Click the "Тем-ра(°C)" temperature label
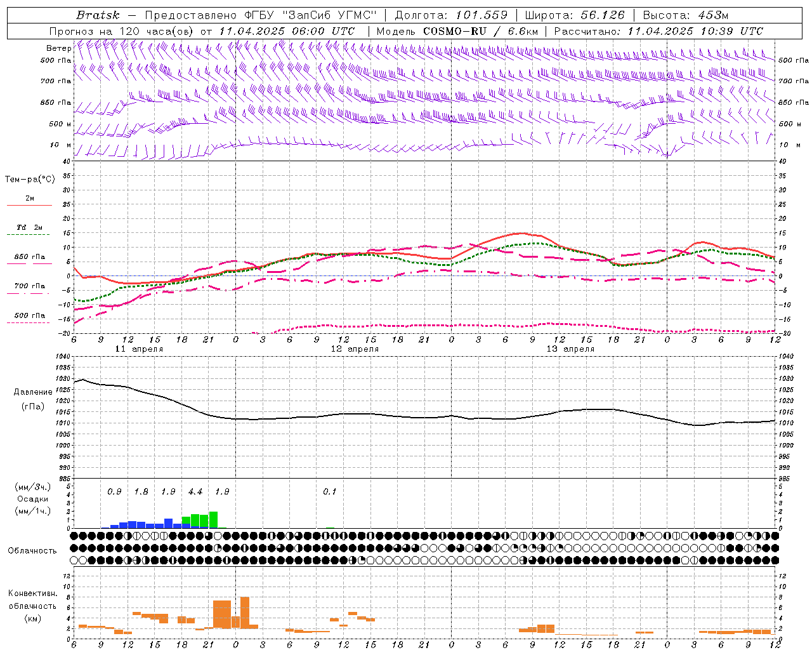The height and width of the screenshot is (650, 812). 30,180
